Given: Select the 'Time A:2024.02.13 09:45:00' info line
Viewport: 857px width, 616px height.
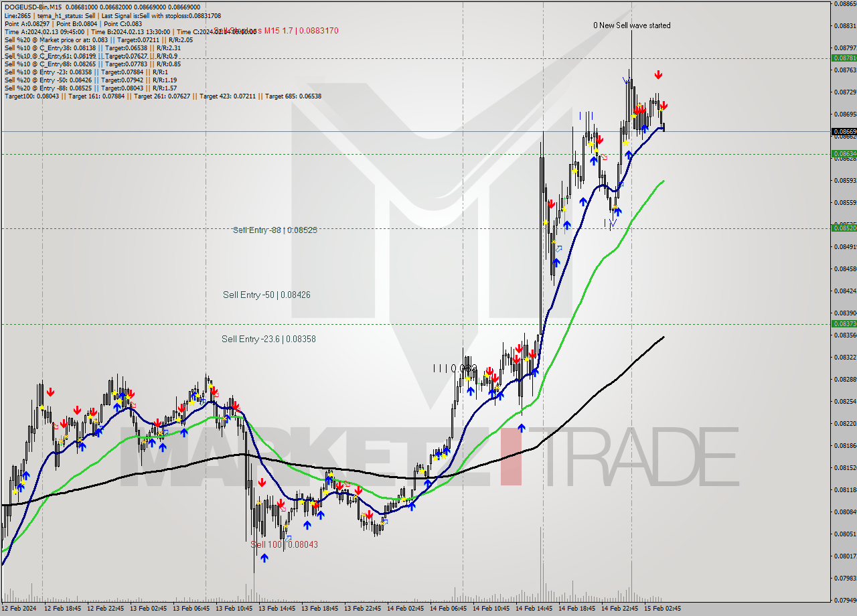Looking at the screenshot, I should (131, 31).
